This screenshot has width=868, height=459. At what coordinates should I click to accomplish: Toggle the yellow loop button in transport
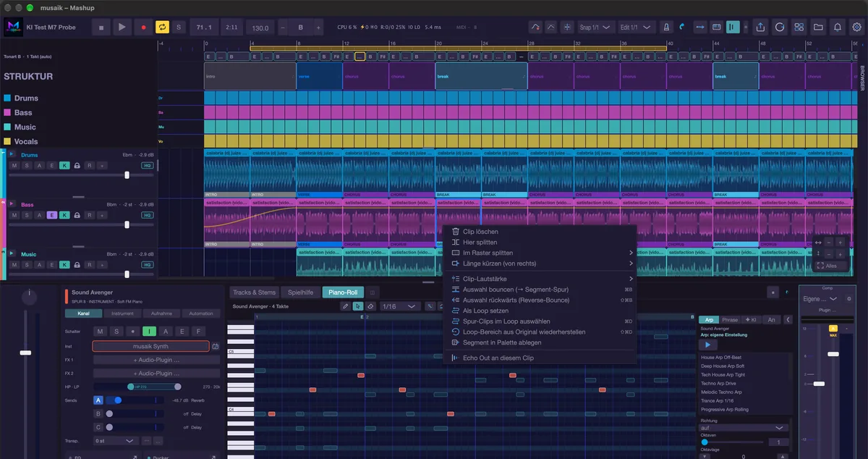click(162, 28)
